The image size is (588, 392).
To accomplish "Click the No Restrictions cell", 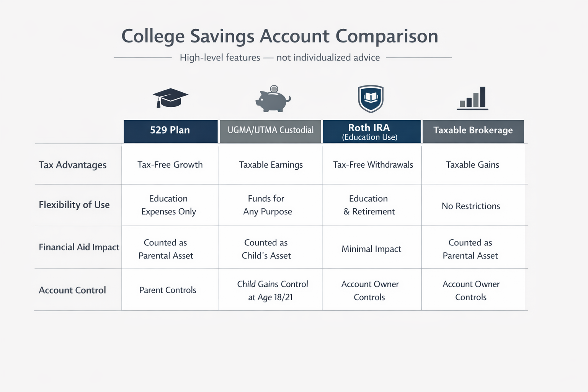I will (471, 206).
